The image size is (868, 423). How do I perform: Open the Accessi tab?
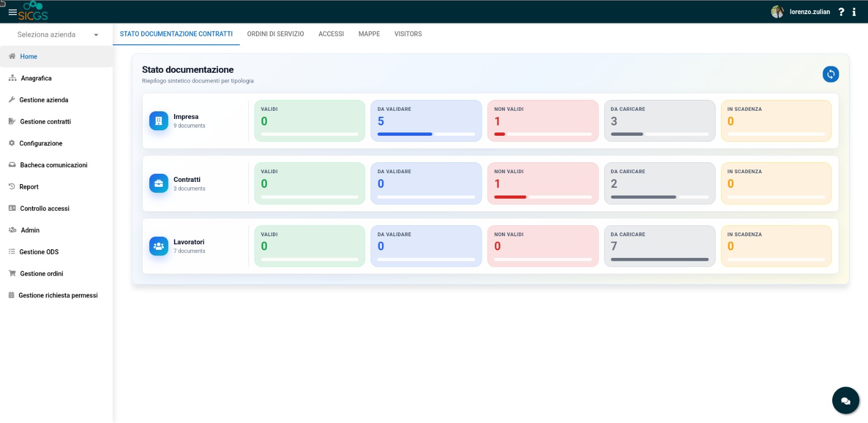click(x=331, y=34)
